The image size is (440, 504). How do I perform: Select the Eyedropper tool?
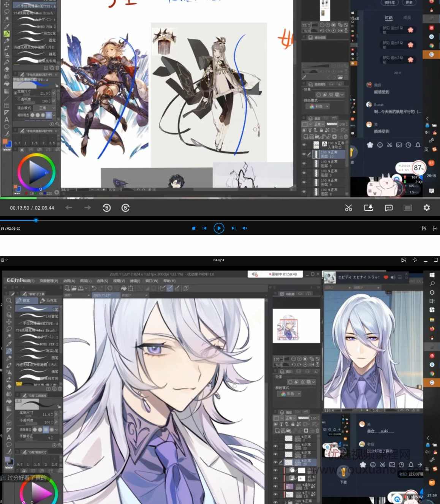click(x=8, y=341)
